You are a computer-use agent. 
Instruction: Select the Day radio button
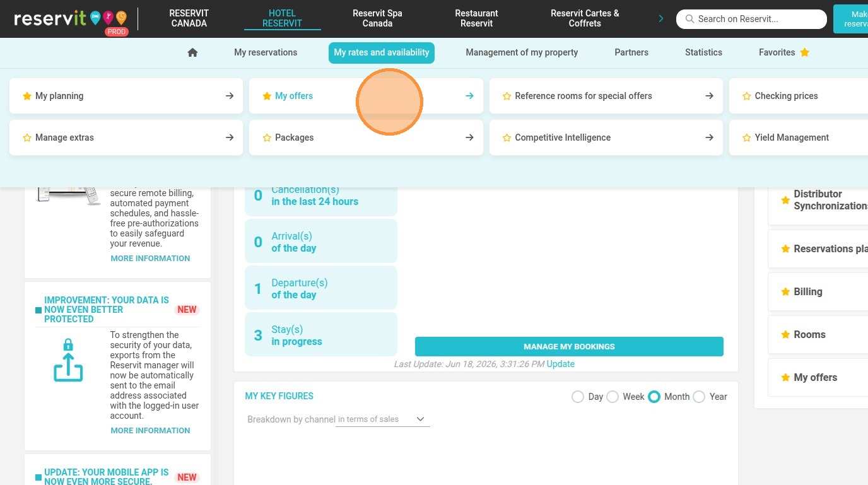pyautogui.click(x=578, y=397)
